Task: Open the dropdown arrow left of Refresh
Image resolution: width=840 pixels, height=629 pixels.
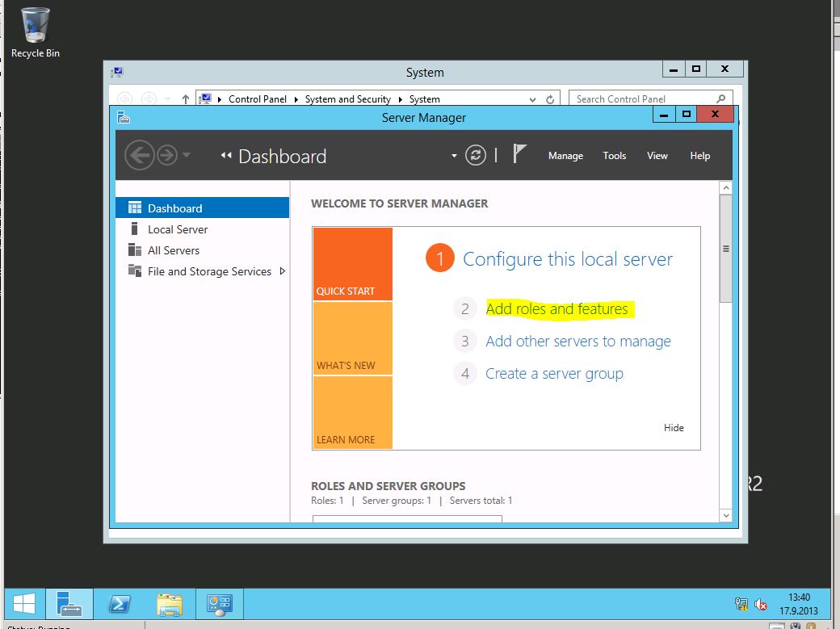Action: pos(454,156)
